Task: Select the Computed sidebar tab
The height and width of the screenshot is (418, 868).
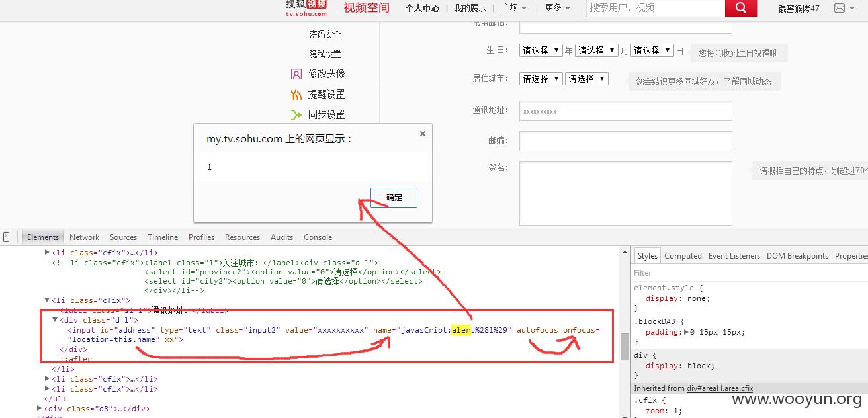Action: click(x=683, y=256)
